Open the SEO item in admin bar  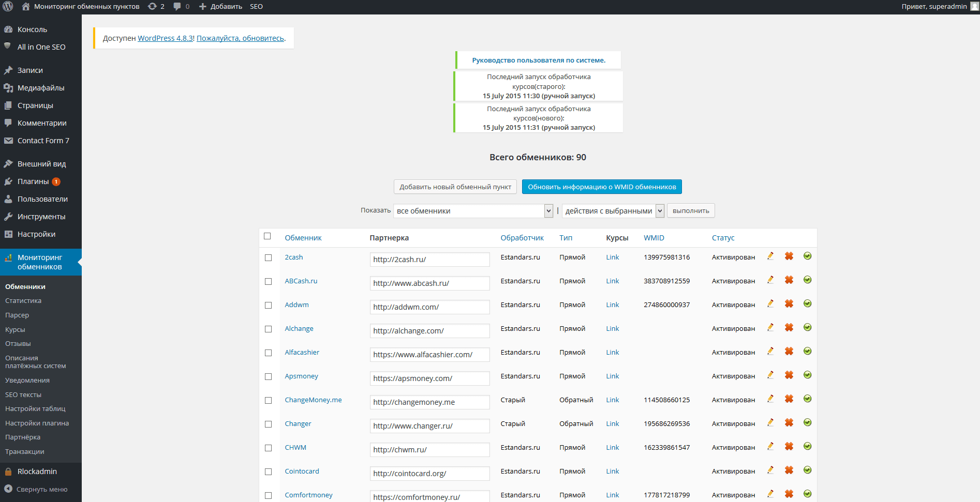pos(256,7)
